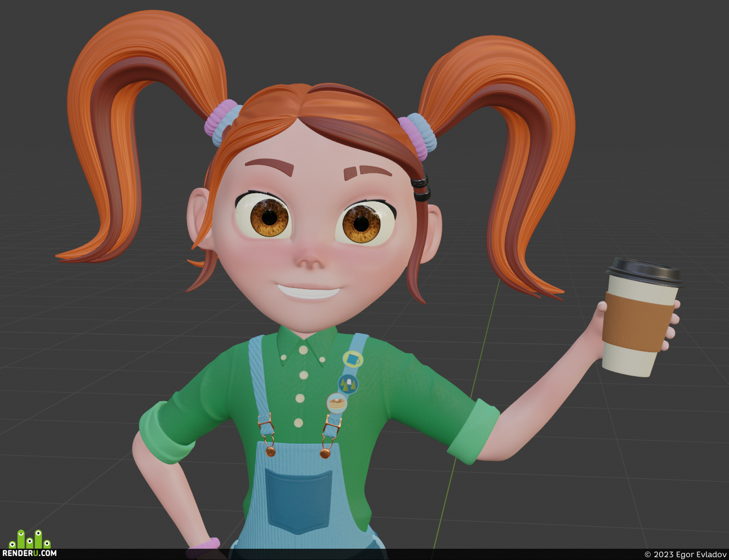
Task: Click the character's smiling mouth
Action: 308,292
